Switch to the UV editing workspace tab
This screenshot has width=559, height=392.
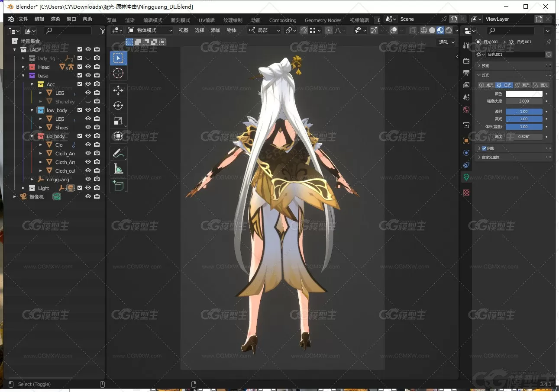click(x=207, y=20)
